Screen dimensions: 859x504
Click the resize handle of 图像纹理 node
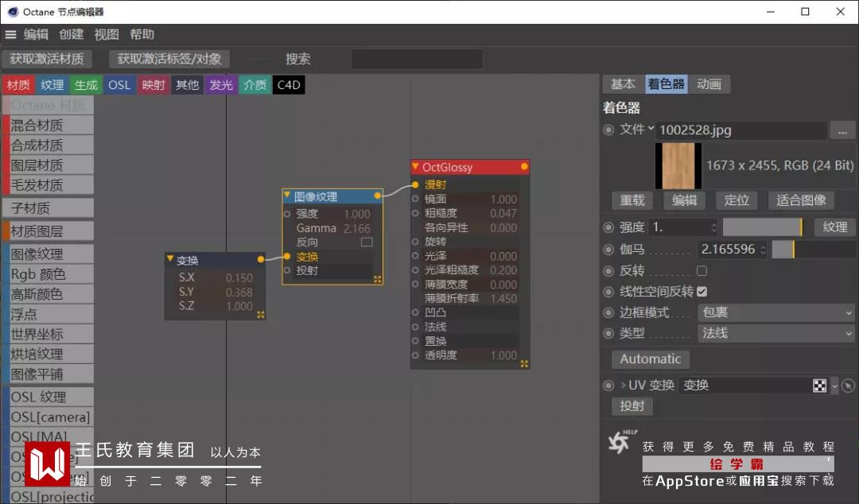pos(378,279)
